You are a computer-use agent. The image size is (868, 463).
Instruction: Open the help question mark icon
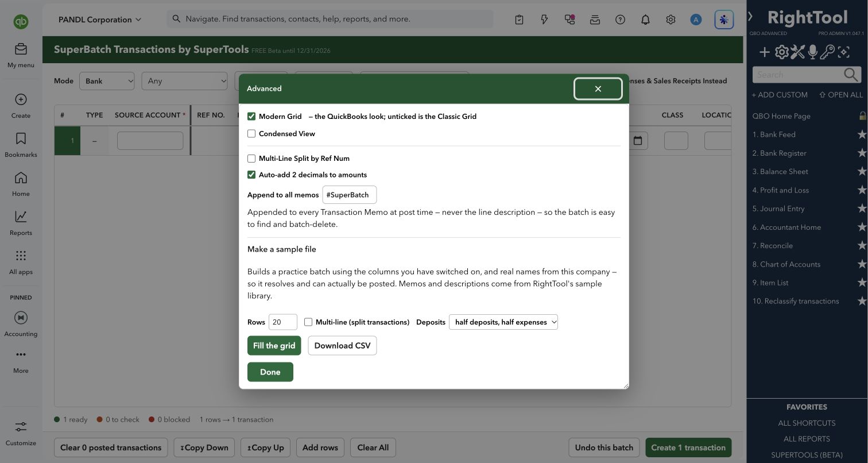point(620,20)
